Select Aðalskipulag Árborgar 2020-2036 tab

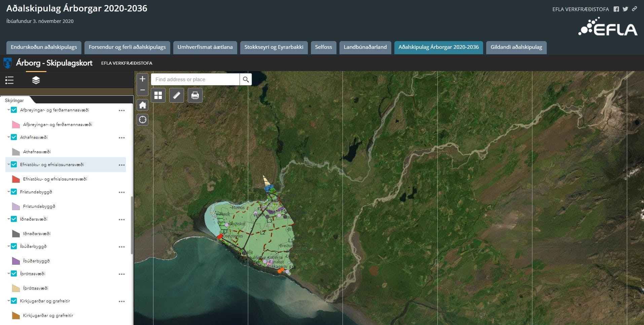tap(439, 47)
